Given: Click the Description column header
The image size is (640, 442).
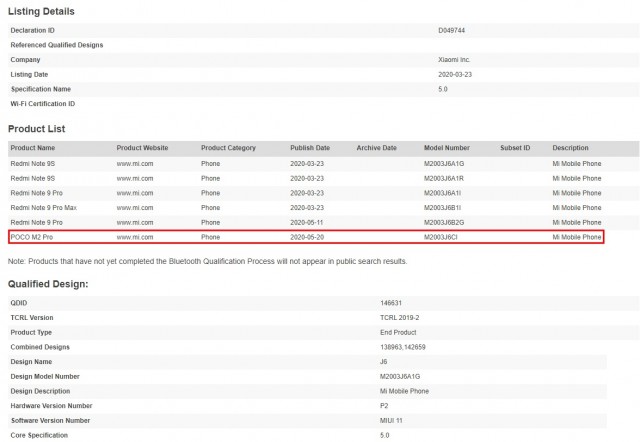Looking at the screenshot, I should (x=570, y=148).
